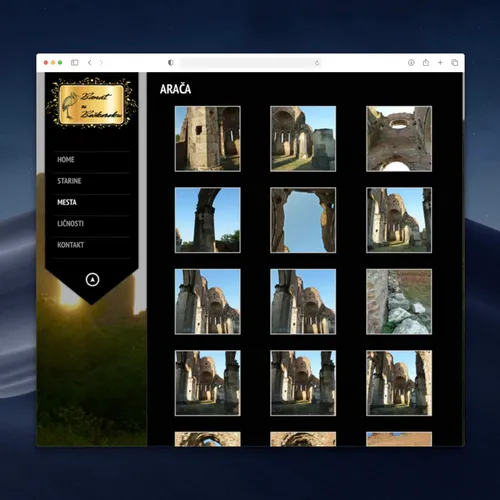Open the single arch pillar thumbnail
Viewport: 500px width, 500px height.
point(208,220)
